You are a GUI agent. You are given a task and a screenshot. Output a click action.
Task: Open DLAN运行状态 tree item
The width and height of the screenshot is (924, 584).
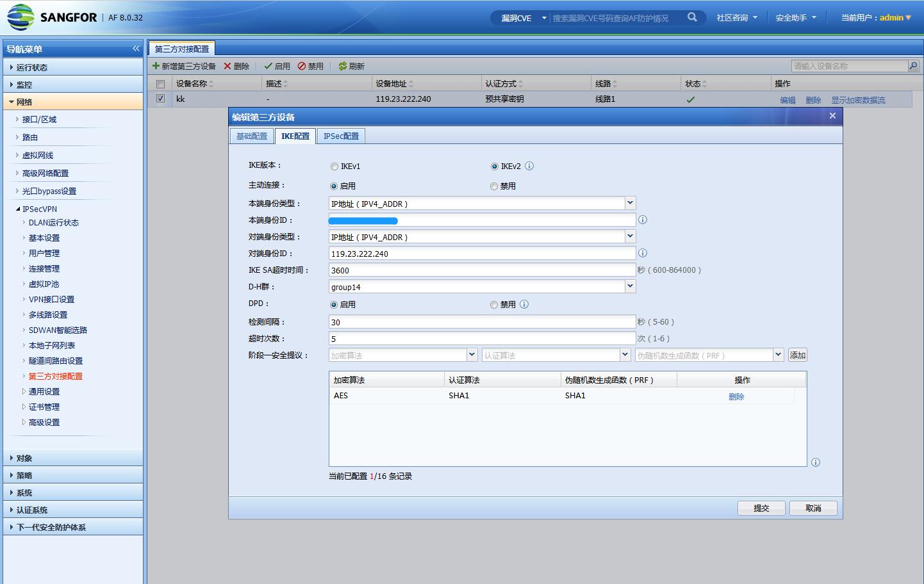(54, 223)
